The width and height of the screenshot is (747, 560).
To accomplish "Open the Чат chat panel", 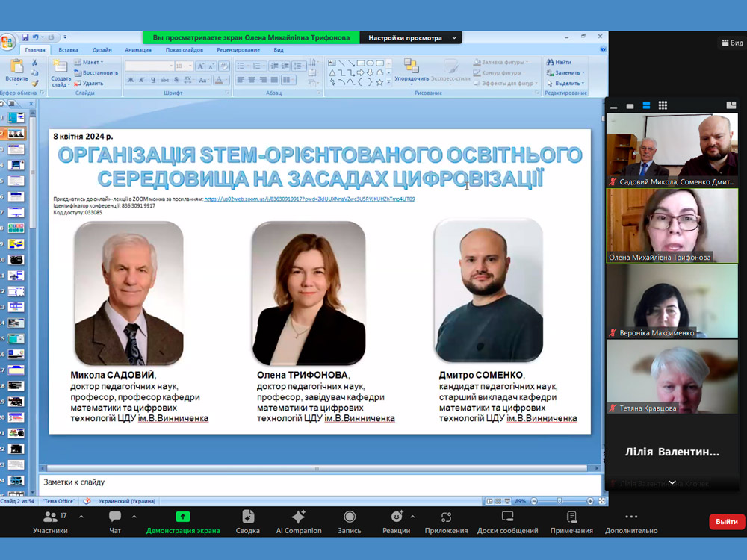I will pyautogui.click(x=114, y=521).
